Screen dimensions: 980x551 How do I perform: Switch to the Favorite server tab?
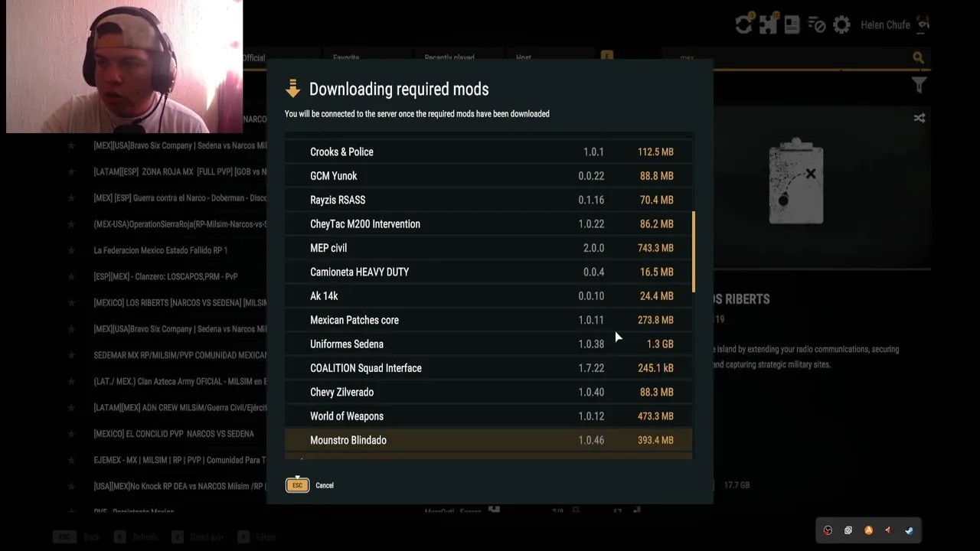click(x=346, y=57)
